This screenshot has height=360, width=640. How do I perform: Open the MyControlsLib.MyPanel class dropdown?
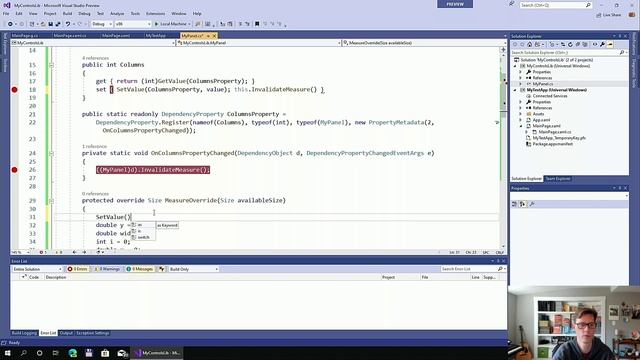coord(258,43)
